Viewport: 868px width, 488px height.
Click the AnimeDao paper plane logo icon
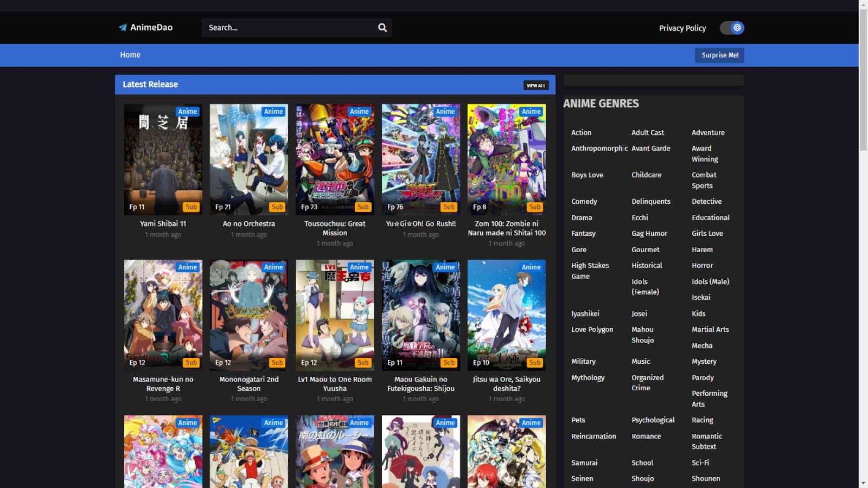123,28
